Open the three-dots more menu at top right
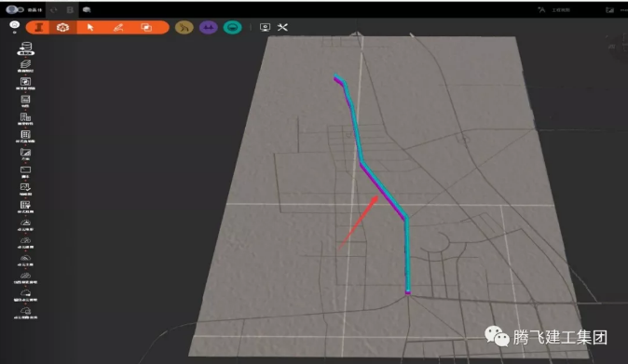The height and width of the screenshot is (364, 628). coord(623,10)
